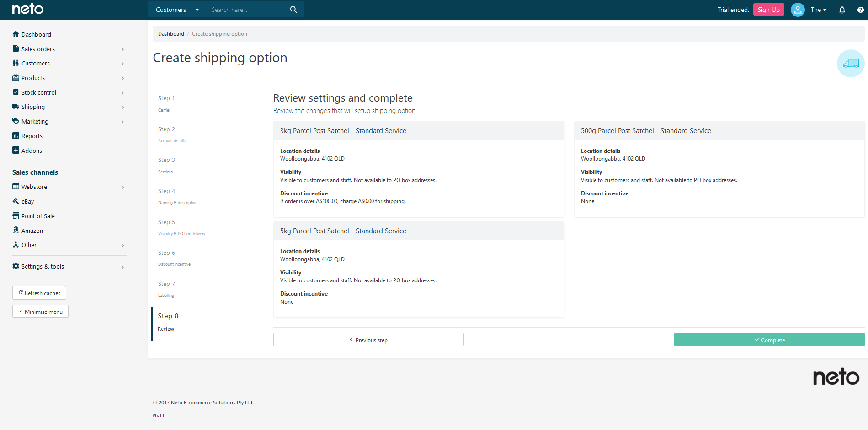Click the Shipping truck sidebar icon
This screenshot has height=430, width=868.
coord(16,107)
